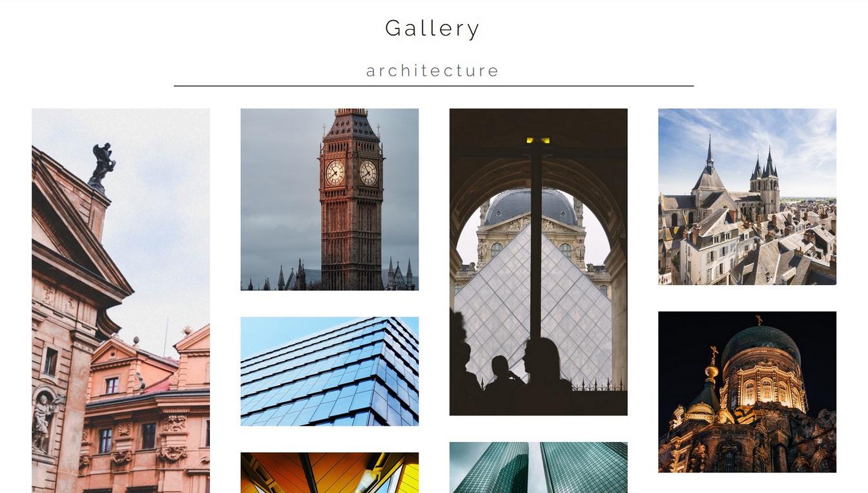Screen dimensions: 868x493
Task: Click the divider line under architecture
Action: [x=433, y=85]
